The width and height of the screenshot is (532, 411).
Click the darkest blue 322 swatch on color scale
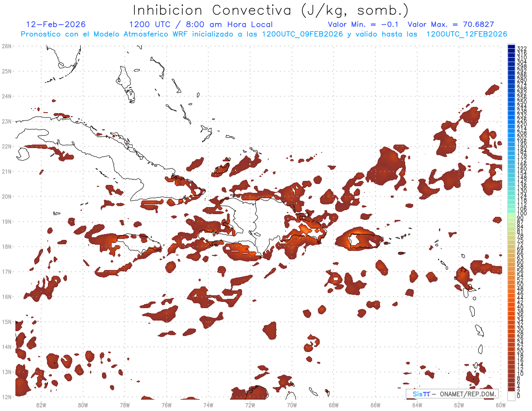click(512, 47)
